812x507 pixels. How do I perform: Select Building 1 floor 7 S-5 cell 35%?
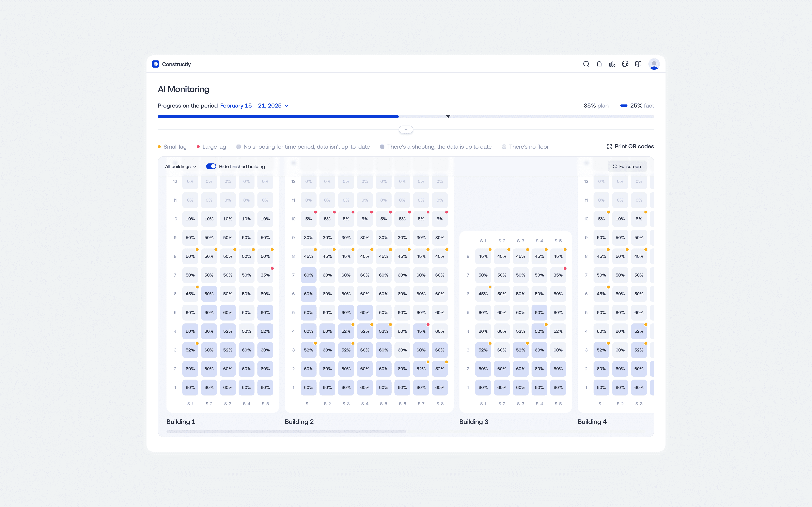click(265, 275)
